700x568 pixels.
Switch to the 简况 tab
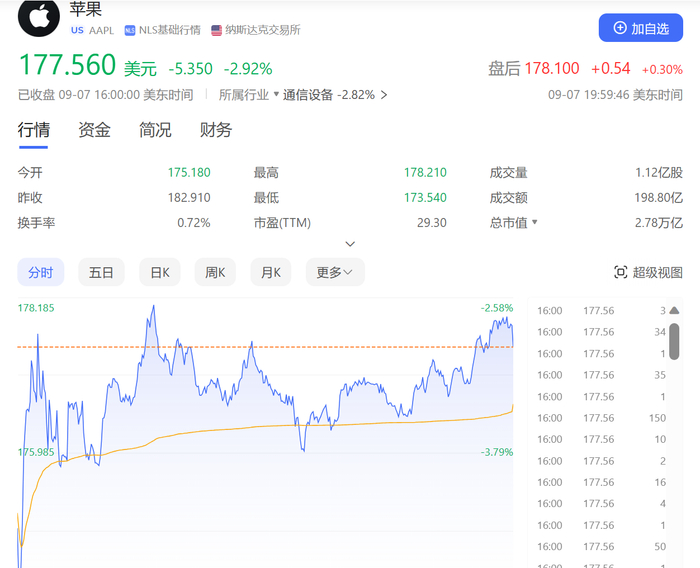[x=155, y=130]
